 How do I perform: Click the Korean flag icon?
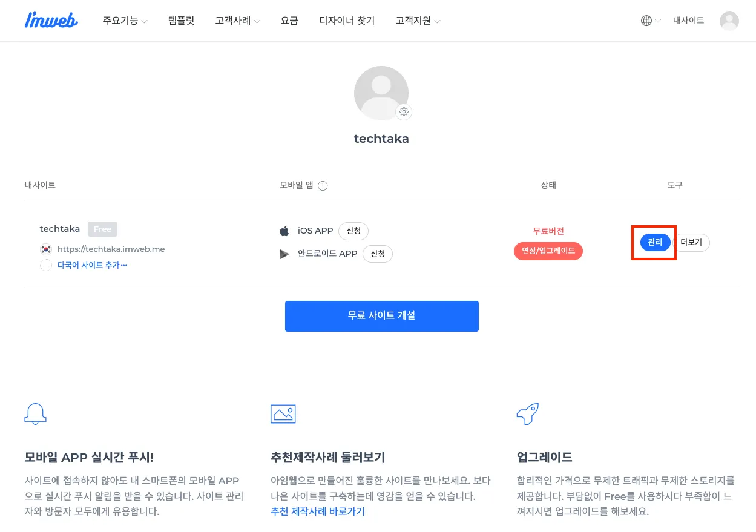(x=46, y=249)
